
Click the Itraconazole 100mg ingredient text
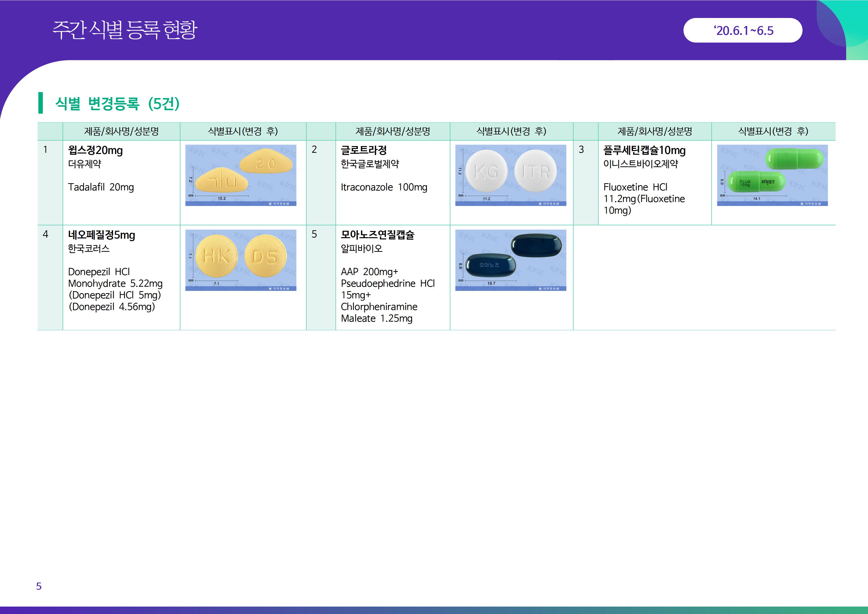(384, 187)
